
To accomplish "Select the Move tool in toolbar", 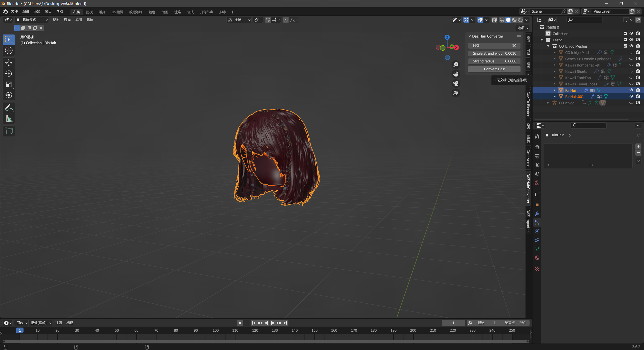I will [9, 62].
